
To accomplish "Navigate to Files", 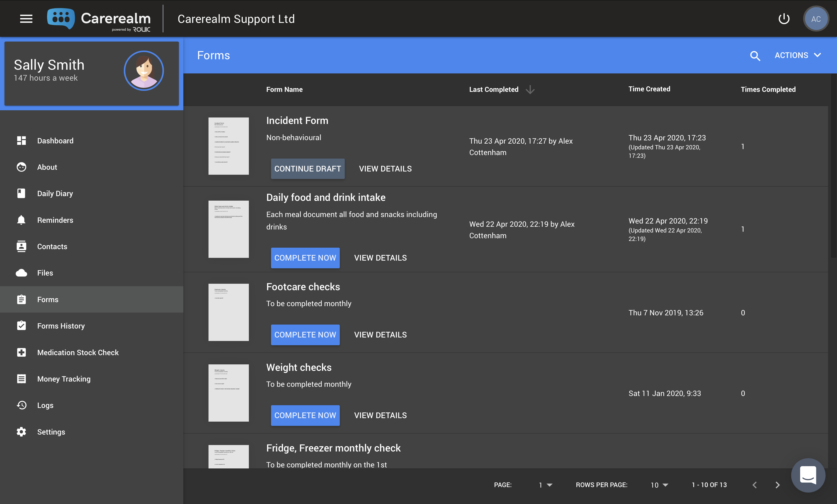I will point(92,273).
